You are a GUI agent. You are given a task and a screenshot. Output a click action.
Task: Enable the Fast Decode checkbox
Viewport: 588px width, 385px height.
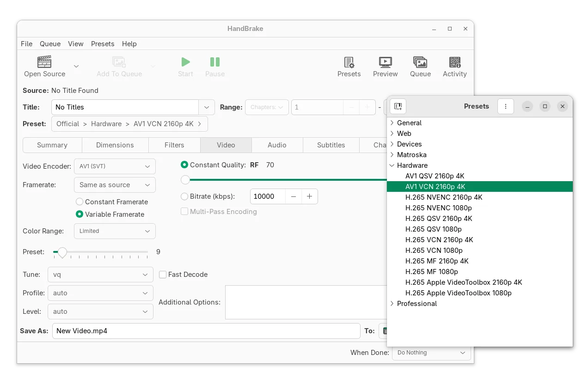163,275
